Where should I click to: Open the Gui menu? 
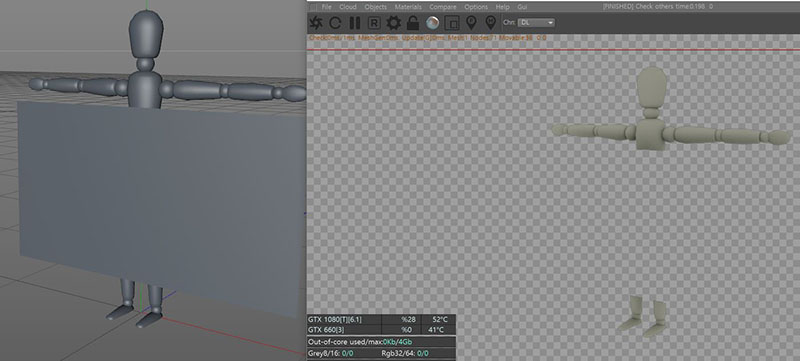point(522,7)
